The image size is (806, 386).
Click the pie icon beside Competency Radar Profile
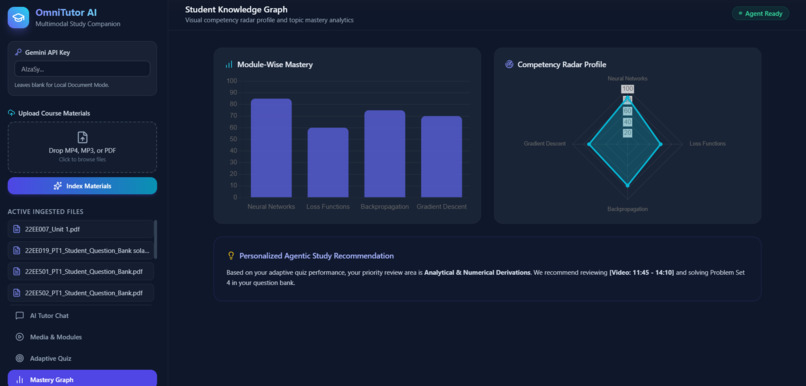[509, 64]
